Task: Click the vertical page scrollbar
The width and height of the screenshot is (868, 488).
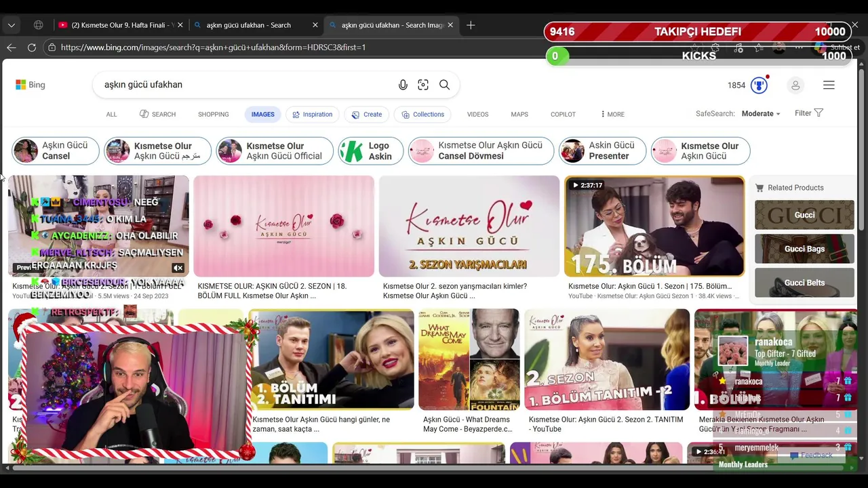Action: coord(862,149)
